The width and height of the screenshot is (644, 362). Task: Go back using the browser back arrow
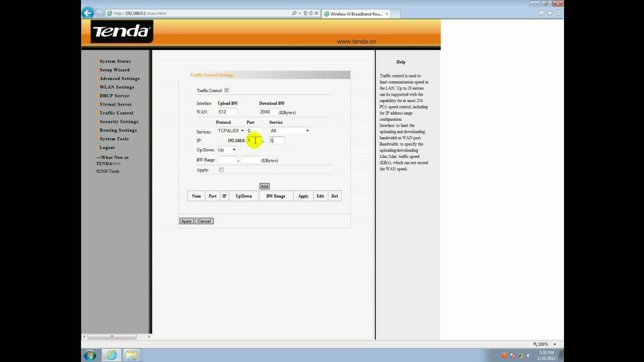pos(88,13)
